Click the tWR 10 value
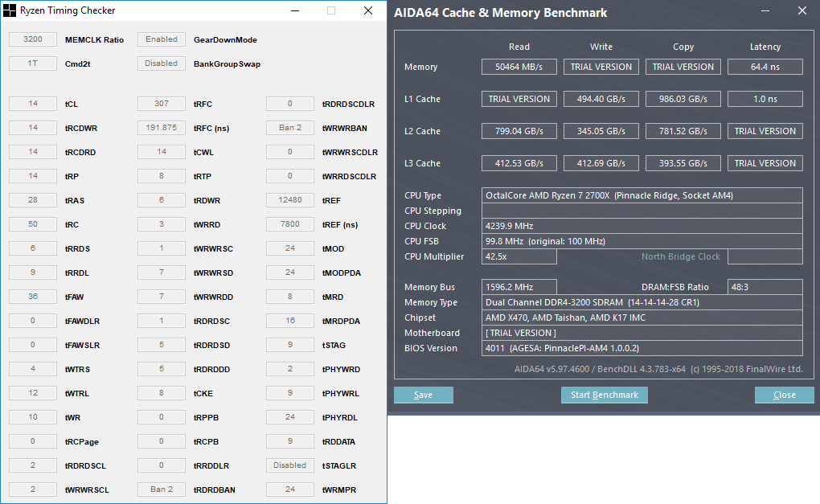Screen dimensions: 820x504 coord(33,416)
